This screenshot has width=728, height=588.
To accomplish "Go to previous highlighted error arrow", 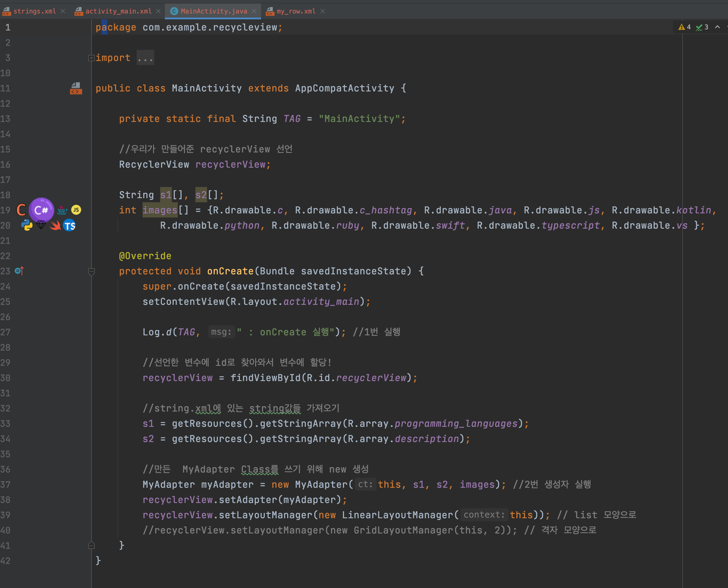I will [x=717, y=27].
